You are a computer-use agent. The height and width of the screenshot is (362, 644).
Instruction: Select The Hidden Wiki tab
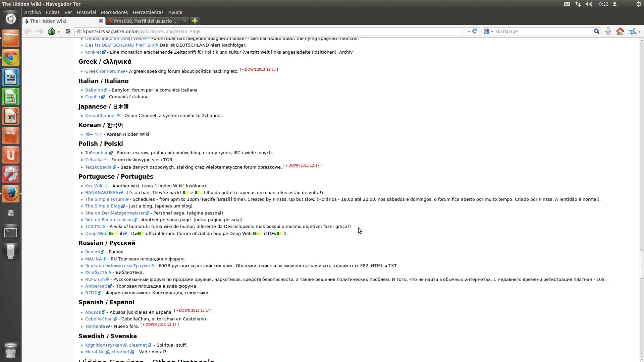pyautogui.click(x=63, y=21)
